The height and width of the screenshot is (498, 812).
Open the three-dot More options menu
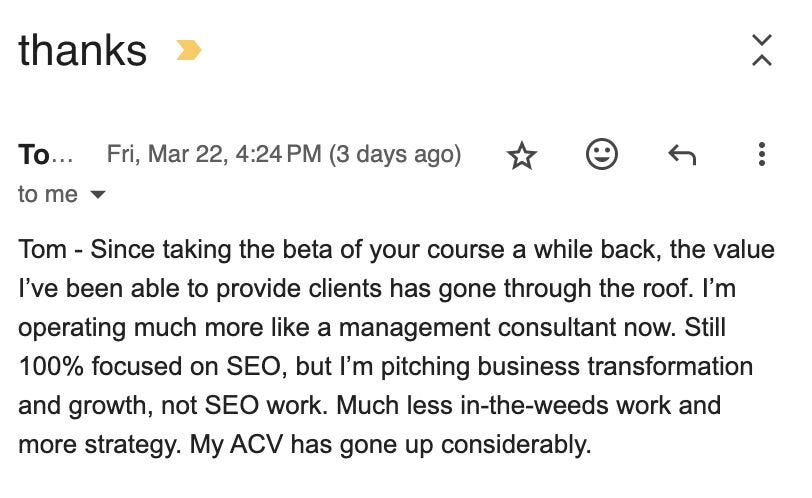click(761, 154)
